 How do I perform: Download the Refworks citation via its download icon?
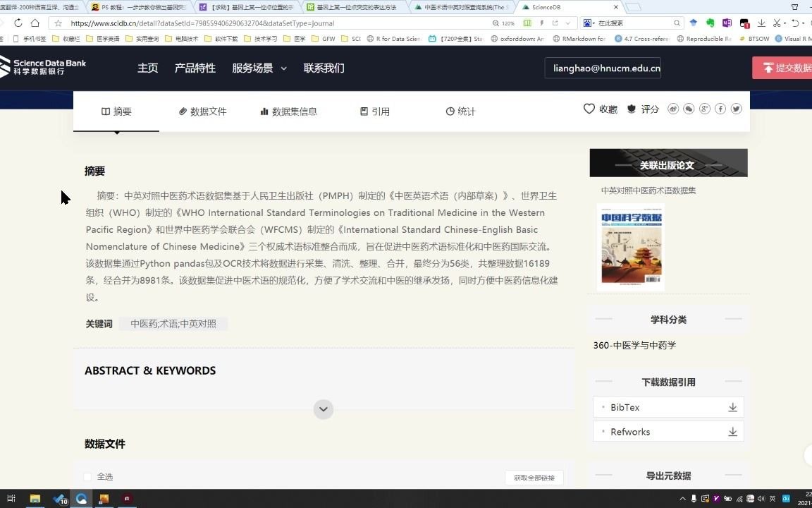coord(732,431)
